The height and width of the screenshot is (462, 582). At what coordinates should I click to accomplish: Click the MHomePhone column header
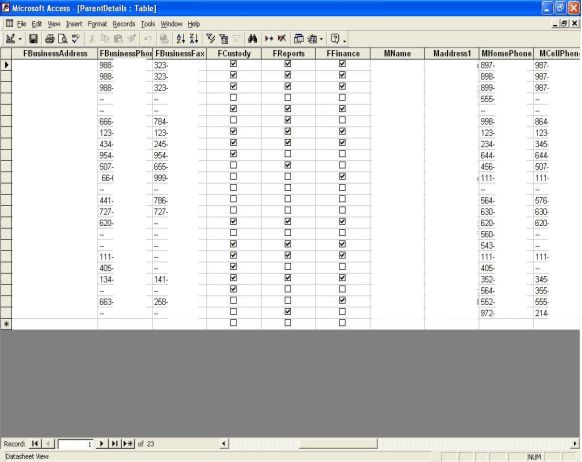point(506,53)
